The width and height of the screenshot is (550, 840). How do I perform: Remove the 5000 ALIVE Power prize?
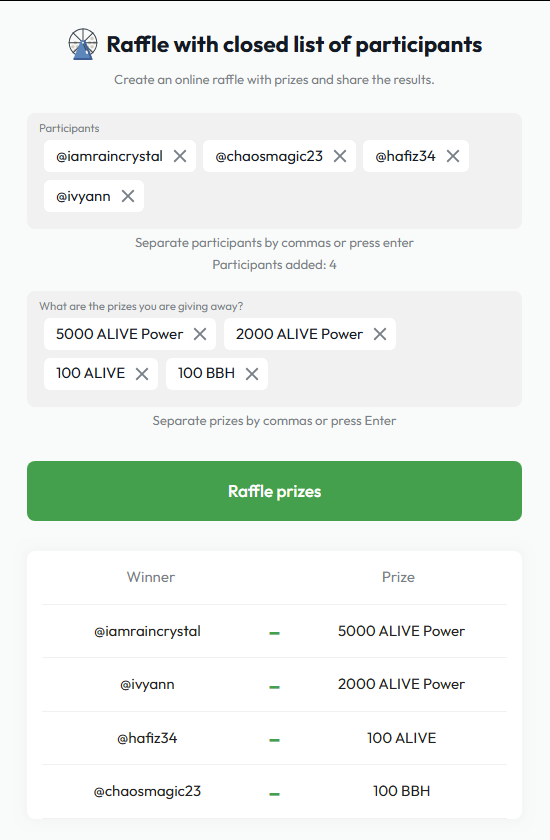(200, 334)
